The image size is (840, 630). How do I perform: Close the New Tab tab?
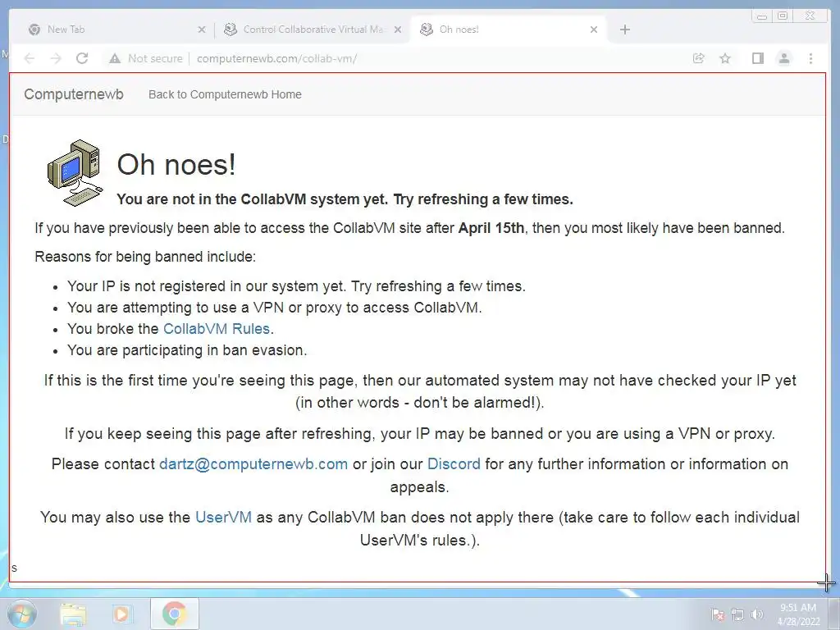(202, 30)
